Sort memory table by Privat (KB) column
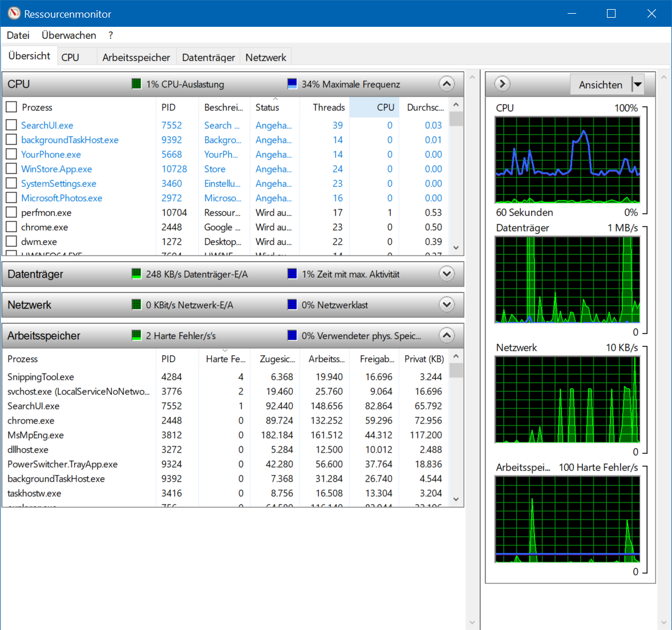 coord(423,359)
